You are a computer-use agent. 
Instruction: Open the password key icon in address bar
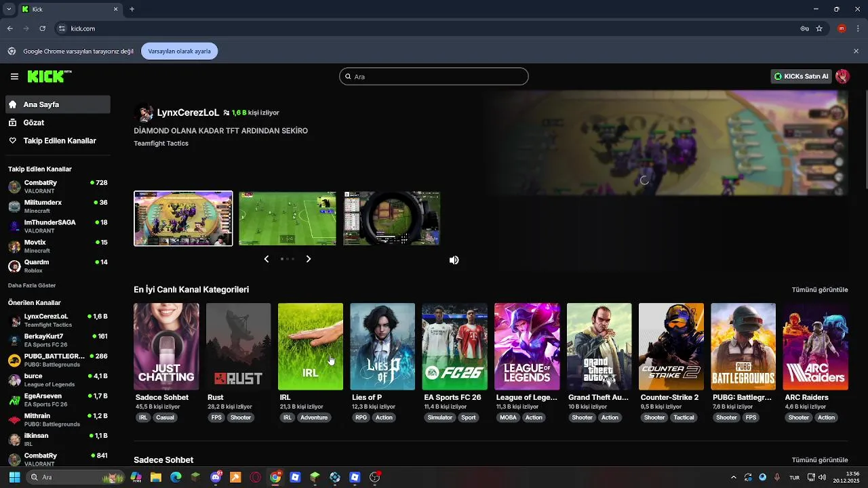click(x=804, y=28)
